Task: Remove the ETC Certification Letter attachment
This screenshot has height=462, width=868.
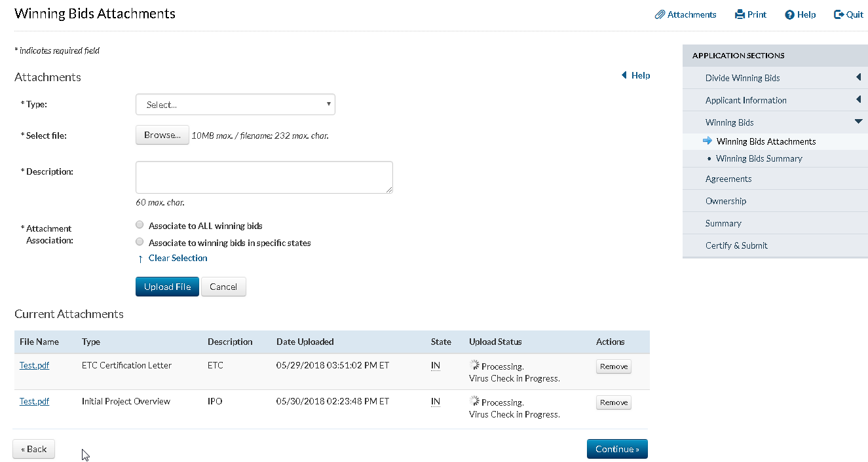Action: point(613,366)
